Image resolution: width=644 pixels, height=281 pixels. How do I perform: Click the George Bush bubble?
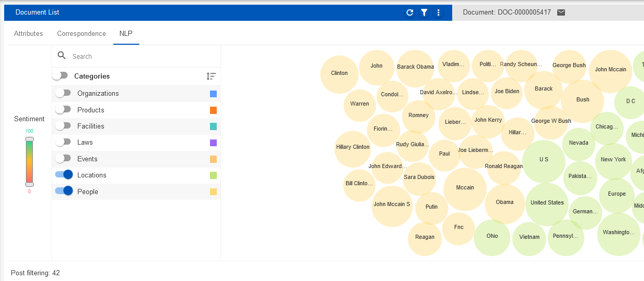tap(569, 67)
